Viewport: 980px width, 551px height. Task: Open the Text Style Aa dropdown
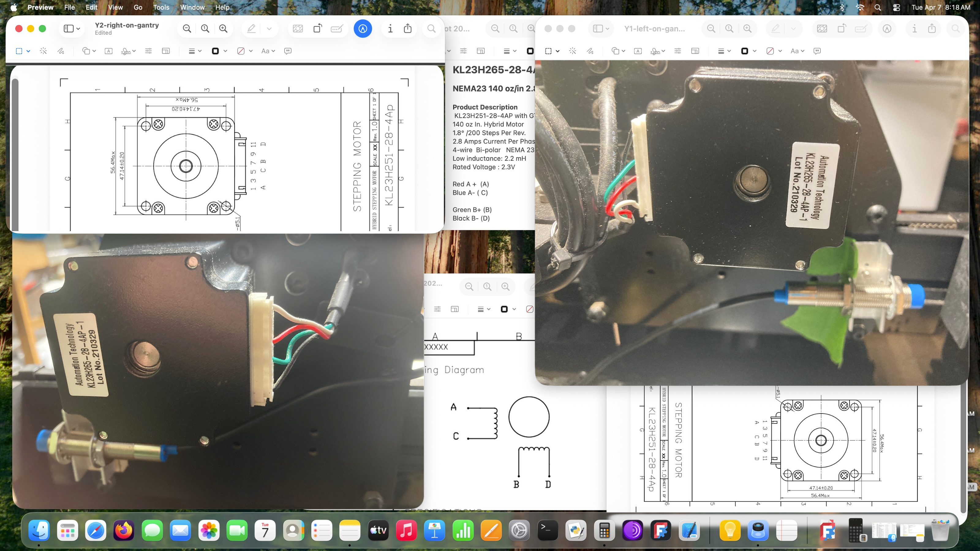point(268,51)
